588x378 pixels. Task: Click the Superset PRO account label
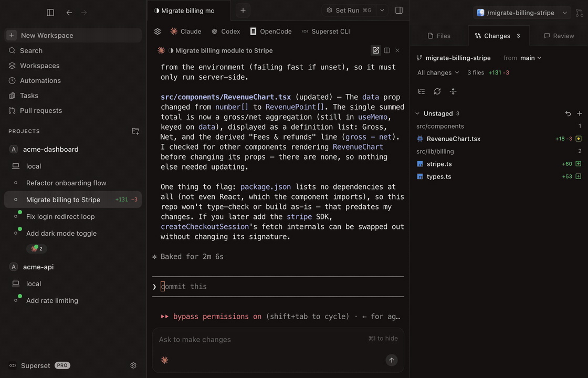point(39,365)
